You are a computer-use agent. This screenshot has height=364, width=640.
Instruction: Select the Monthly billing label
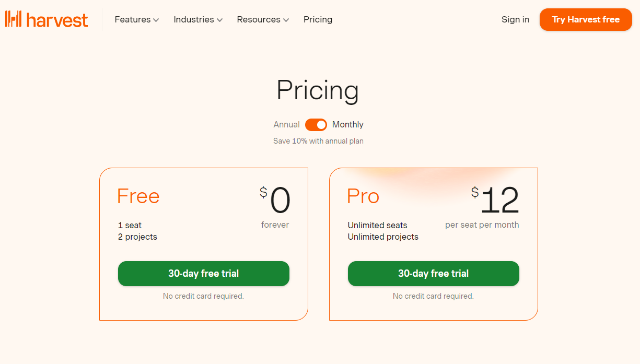click(348, 125)
